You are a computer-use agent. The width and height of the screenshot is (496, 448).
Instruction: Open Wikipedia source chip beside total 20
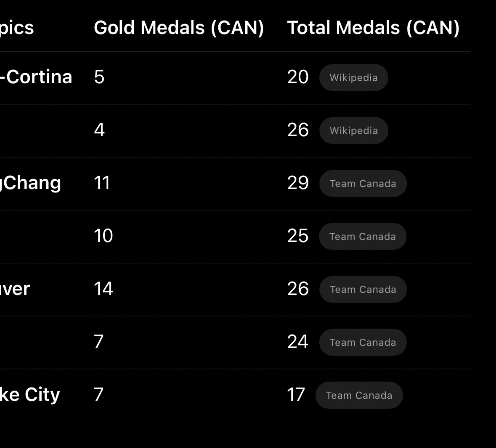(x=353, y=78)
